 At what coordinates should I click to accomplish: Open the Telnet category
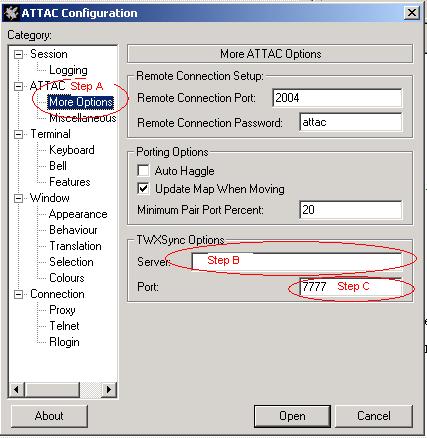point(64,326)
